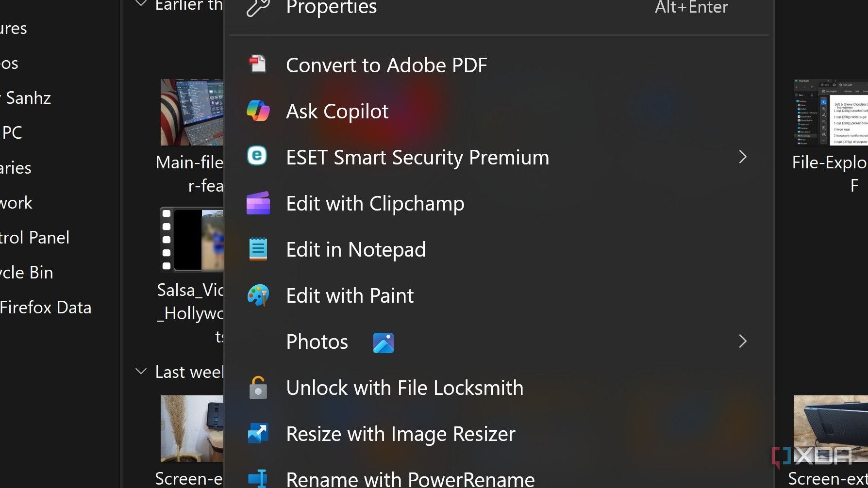
Task: Choose Convert to Adobe PDF
Action: (x=499, y=65)
